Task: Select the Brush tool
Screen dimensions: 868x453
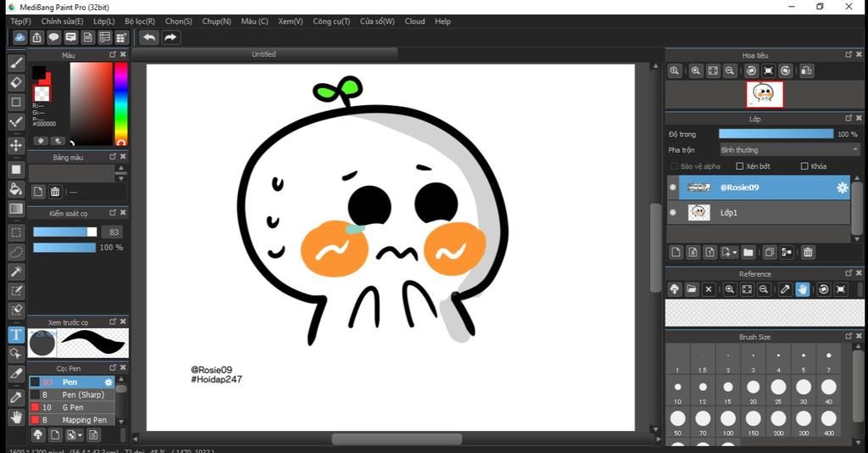Action: [16, 63]
